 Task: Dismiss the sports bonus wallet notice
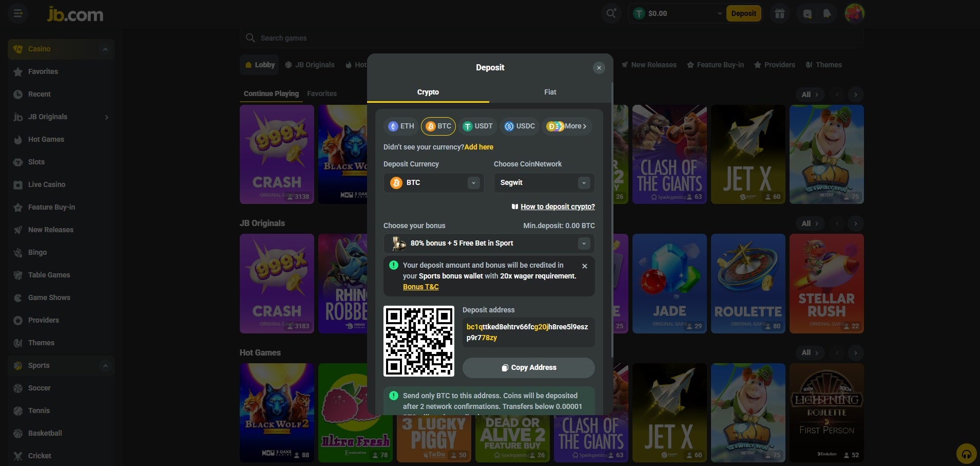coord(584,266)
